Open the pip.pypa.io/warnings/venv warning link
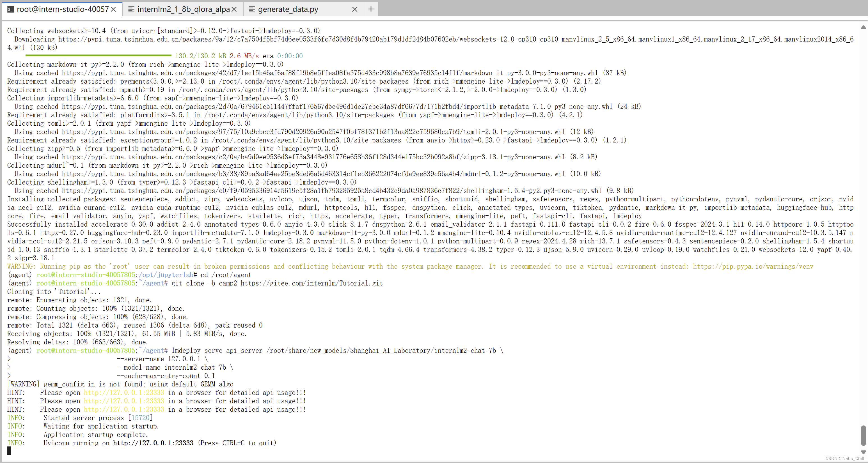Screen dimensions: 868x463 (x=753, y=266)
